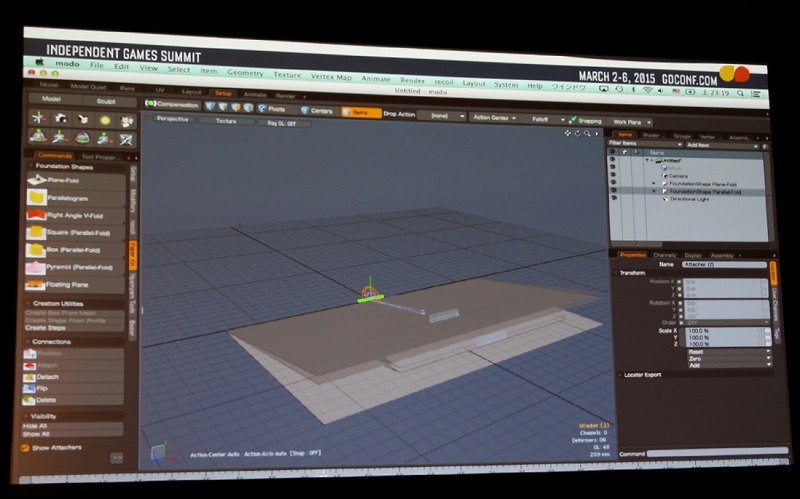Click the Detach button label
Image resolution: width=800 pixels, height=499 pixels.
click(47, 377)
